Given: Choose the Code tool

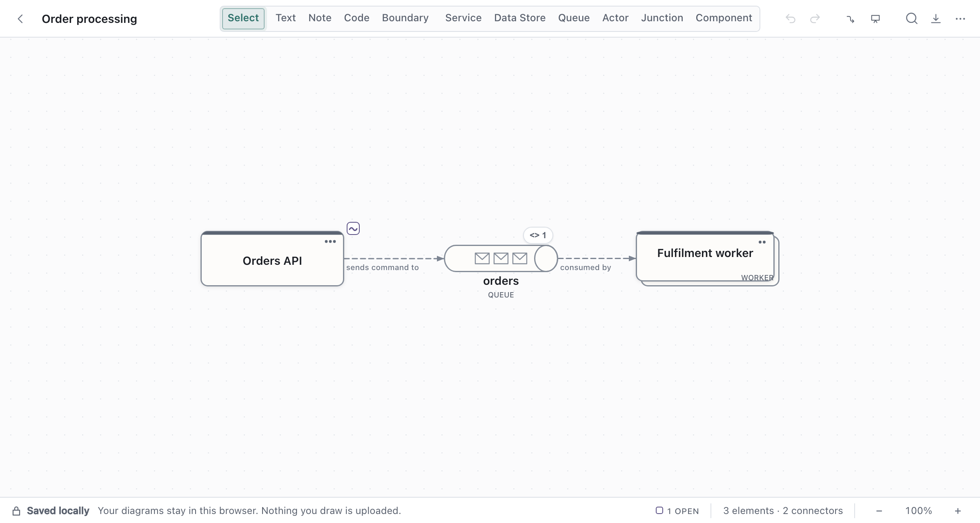Looking at the screenshot, I should pyautogui.click(x=356, y=18).
